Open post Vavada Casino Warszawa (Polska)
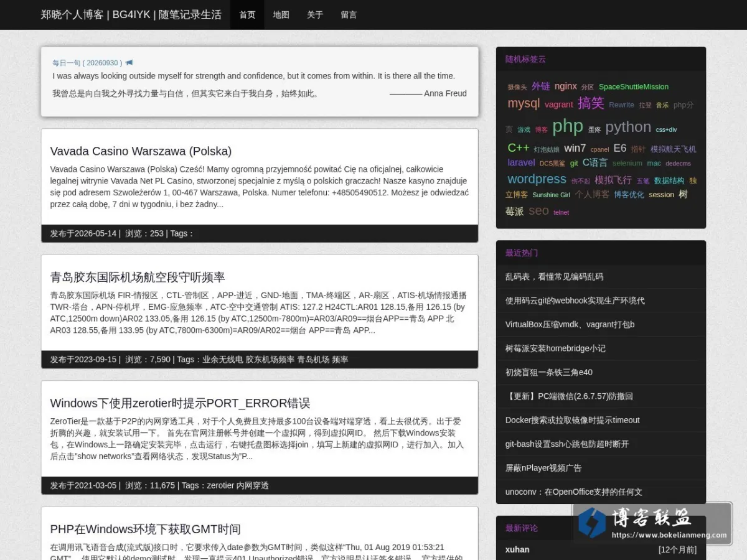This screenshot has width=747, height=560. click(x=141, y=151)
